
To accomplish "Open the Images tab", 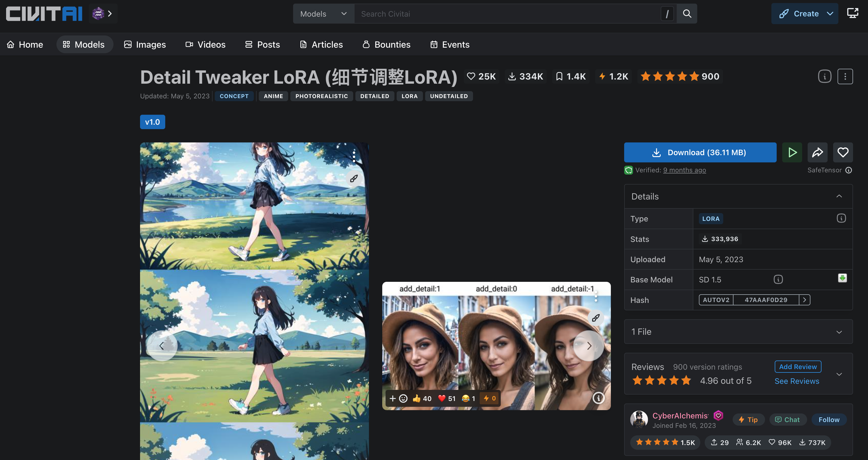I will (145, 45).
